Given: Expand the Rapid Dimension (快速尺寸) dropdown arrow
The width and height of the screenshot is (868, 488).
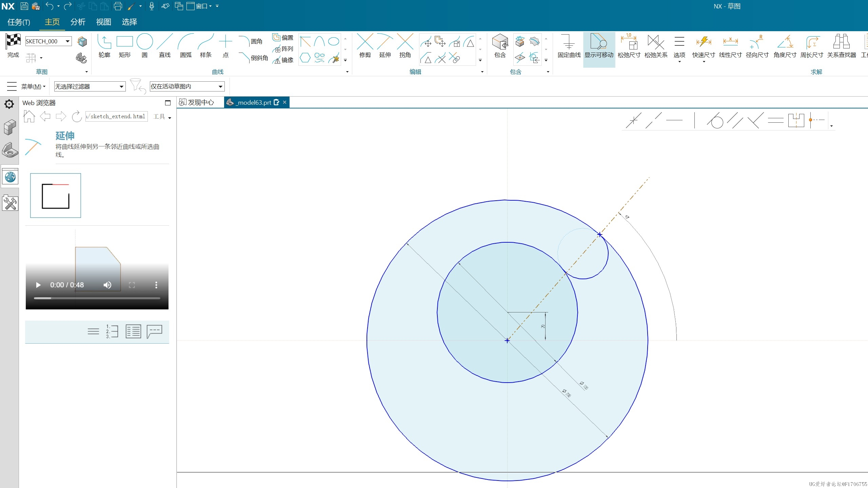Looking at the screenshot, I should click(x=704, y=62).
